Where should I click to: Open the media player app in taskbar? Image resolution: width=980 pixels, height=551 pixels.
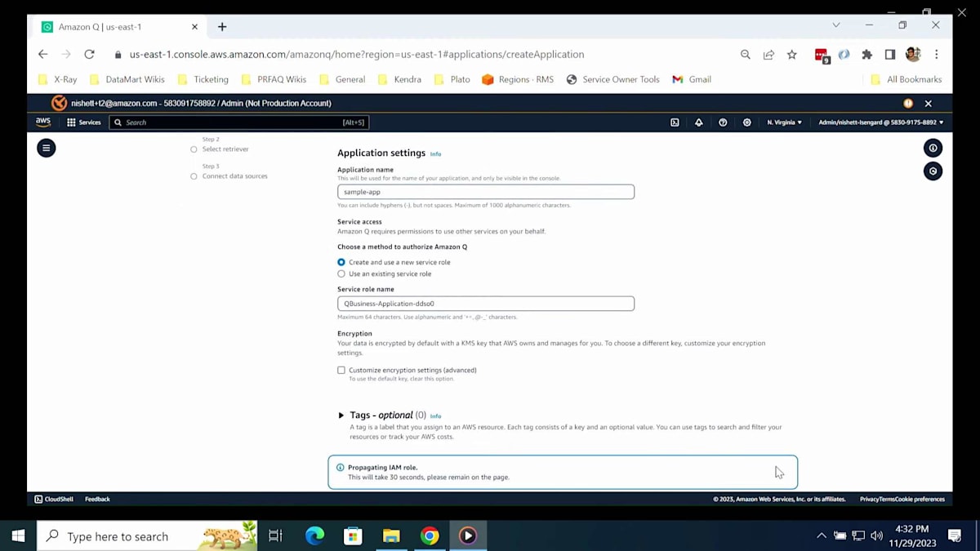[x=468, y=535]
